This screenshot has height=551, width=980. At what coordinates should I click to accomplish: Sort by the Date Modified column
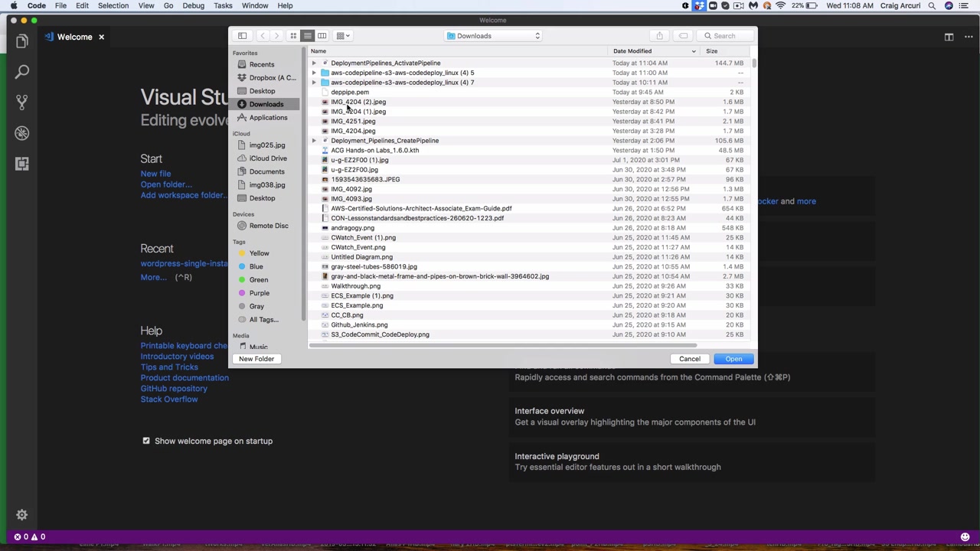654,51
